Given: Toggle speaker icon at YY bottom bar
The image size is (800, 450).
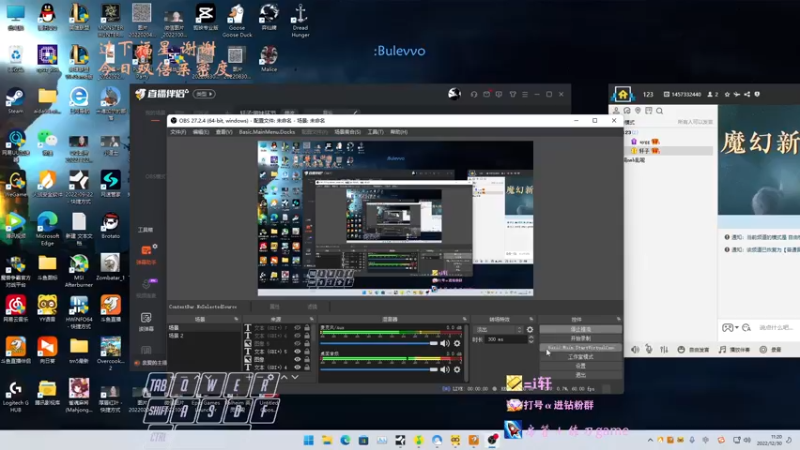Looking at the screenshot, I should coord(635,349).
